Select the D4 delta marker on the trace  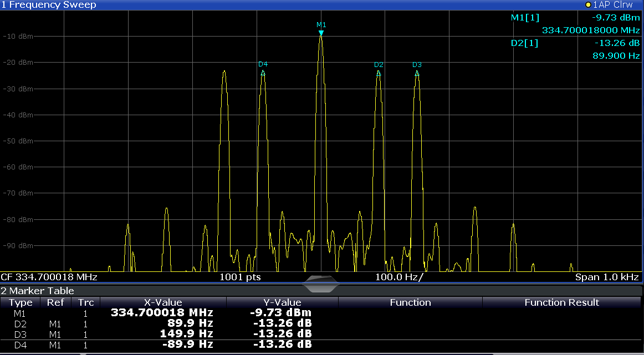click(263, 73)
